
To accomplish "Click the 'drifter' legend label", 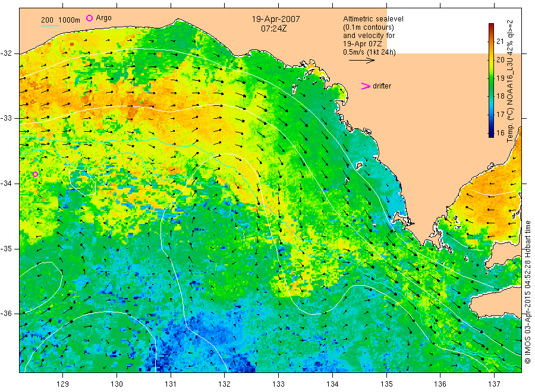I will click(382, 86).
